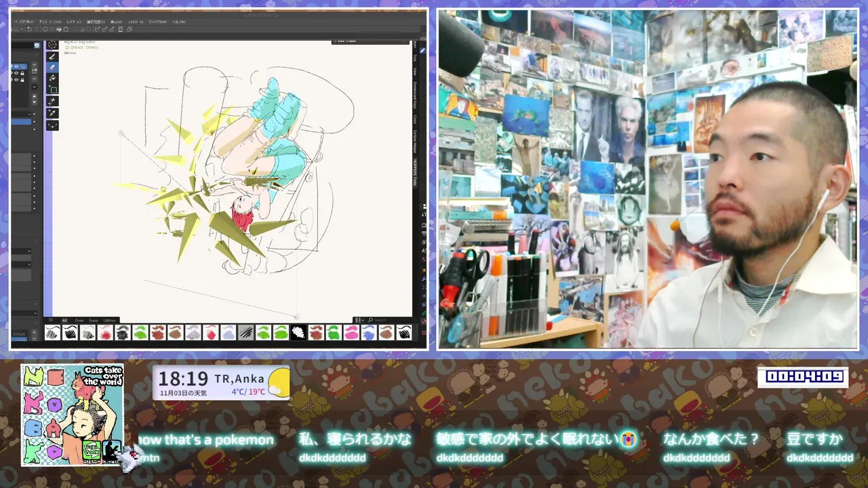Toggle visibility eye of the second layer
The width and height of the screenshot is (868, 488).
(x=16, y=73)
